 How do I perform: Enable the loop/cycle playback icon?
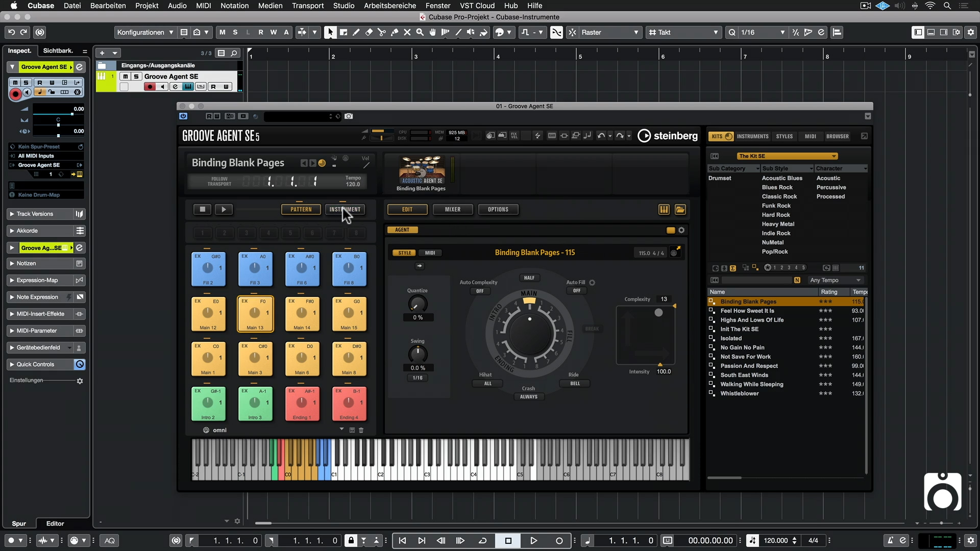tap(482, 540)
